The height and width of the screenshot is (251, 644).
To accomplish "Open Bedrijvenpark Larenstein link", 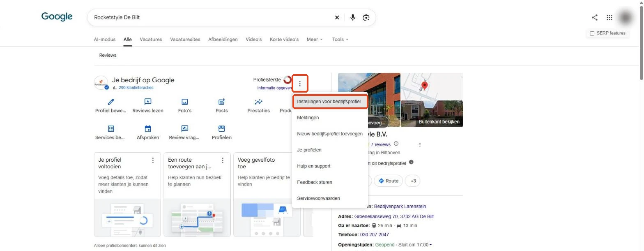I will 400,207.
